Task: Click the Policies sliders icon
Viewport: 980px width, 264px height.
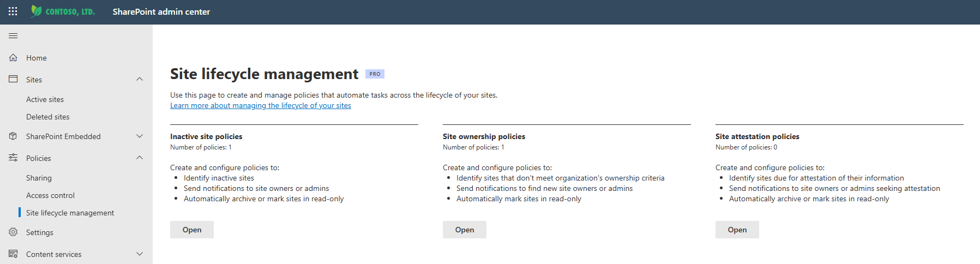Action: pos(13,158)
